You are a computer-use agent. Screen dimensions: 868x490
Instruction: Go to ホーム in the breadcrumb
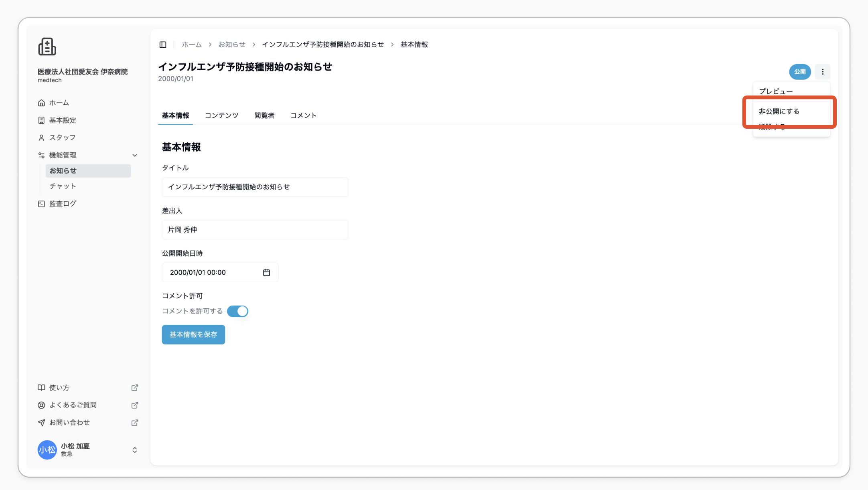point(192,45)
